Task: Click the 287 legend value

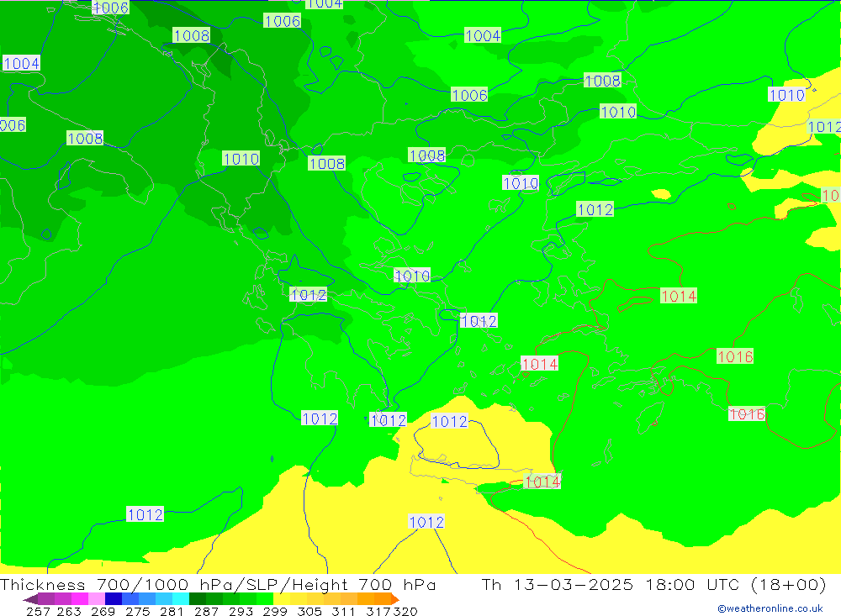Action: pos(206,611)
